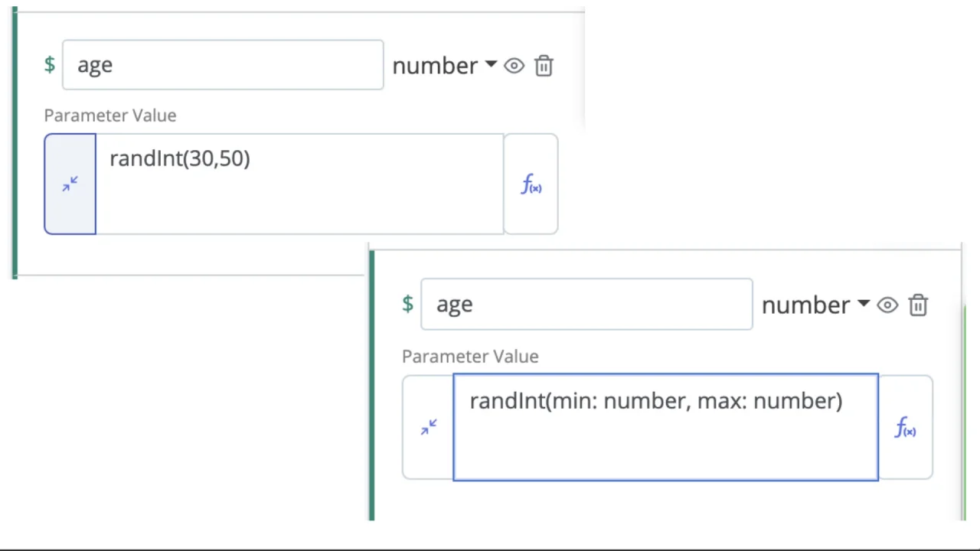Click Parameter Value label above randInt(min: number, max: number)
The width and height of the screenshot is (980, 551).
point(470,357)
